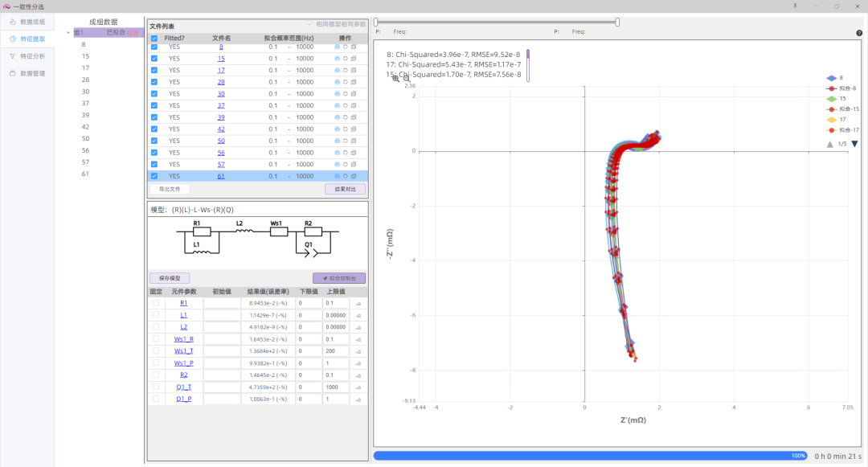Click the fit (cloud) icon for file 8

tap(338, 47)
